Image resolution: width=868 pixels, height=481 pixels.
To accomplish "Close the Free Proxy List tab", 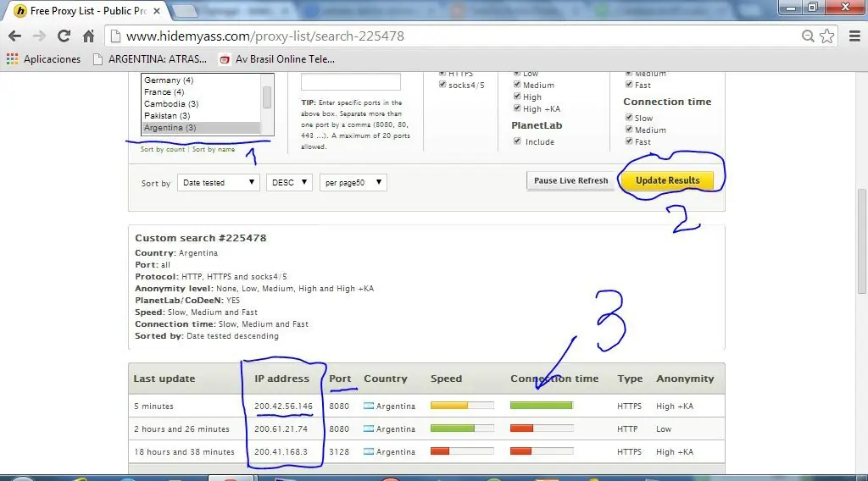I will point(157,10).
